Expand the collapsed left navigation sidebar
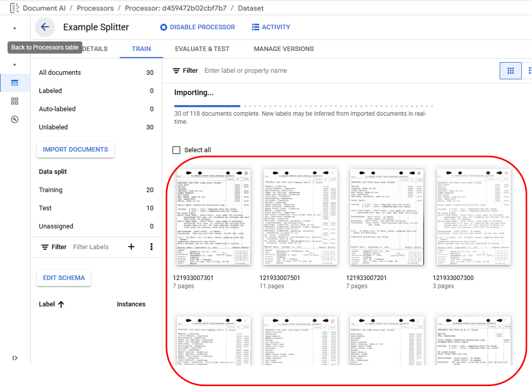The width and height of the screenshot is (532, 392). point(15,358)
